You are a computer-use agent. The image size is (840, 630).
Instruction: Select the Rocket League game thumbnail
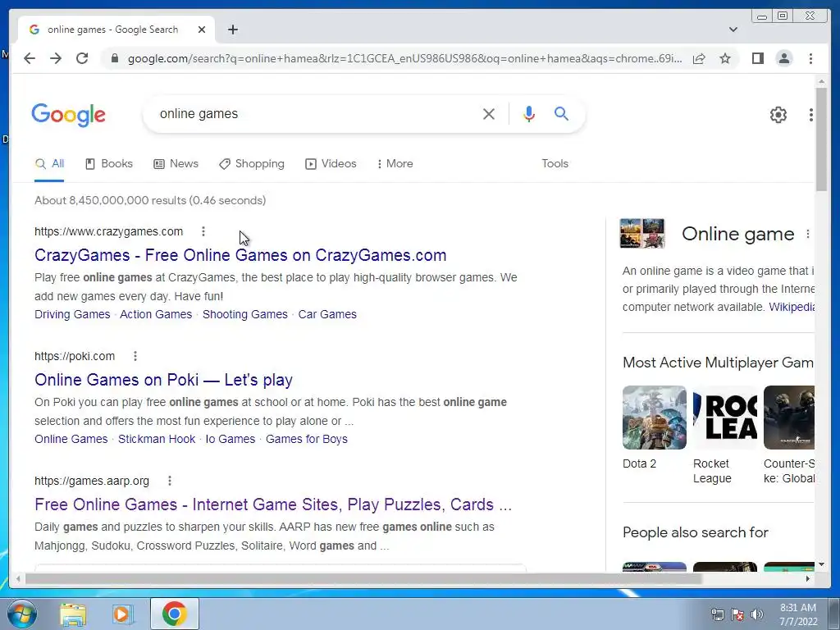click(725, 418)
